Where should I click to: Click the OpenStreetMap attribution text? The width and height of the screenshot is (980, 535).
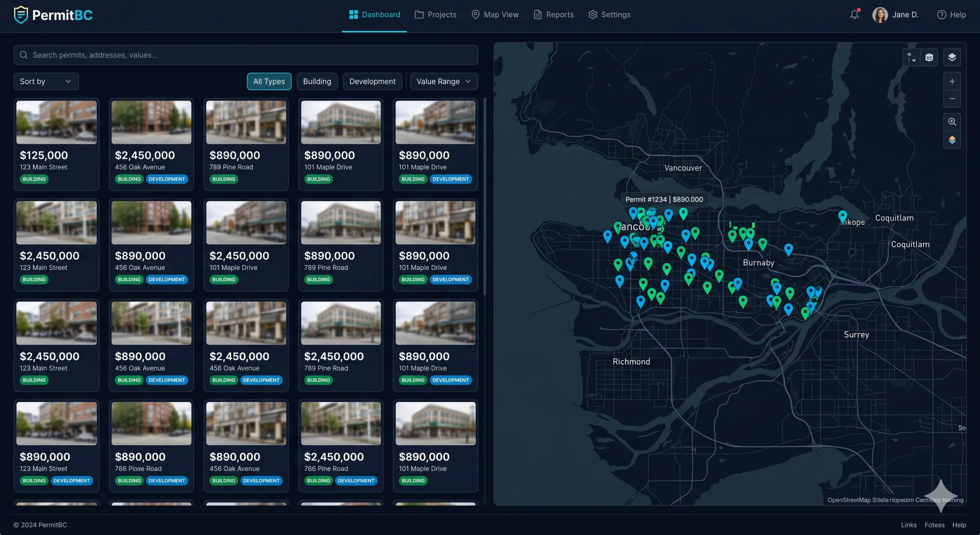(895, 500)
